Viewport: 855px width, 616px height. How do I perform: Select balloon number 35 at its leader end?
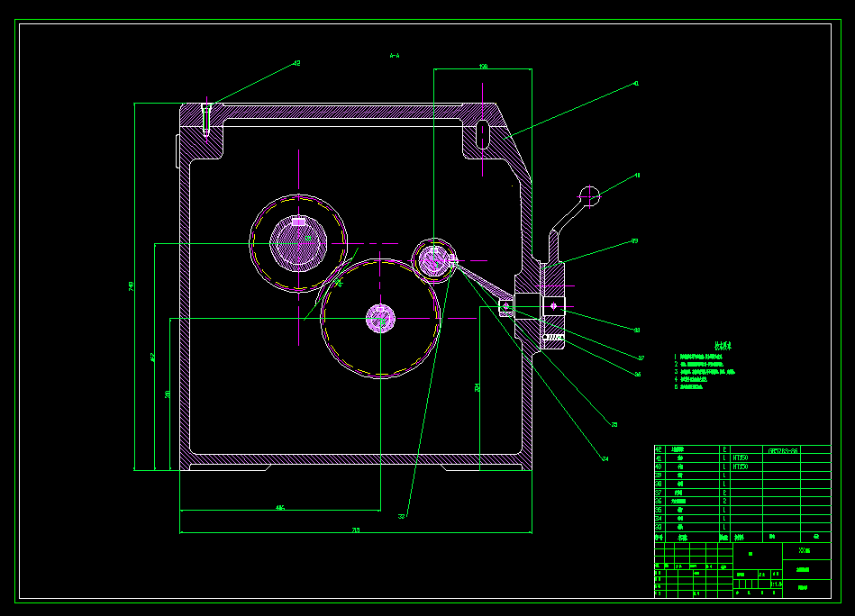point(614,425)
